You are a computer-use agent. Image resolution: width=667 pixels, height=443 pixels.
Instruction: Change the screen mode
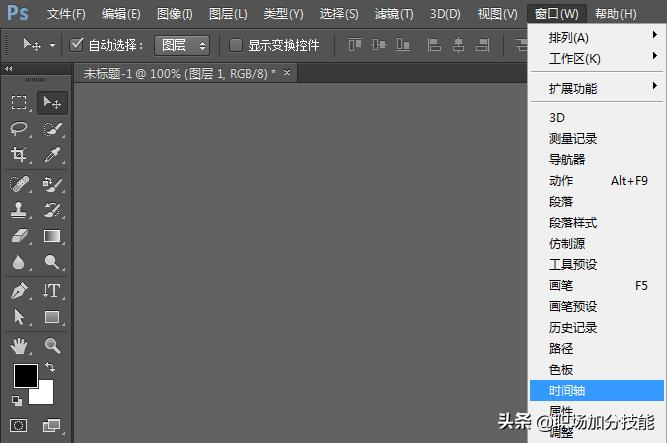(x=52, y=425)
